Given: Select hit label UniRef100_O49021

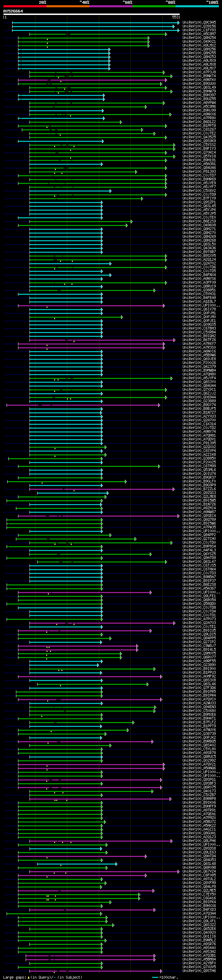Looking at the screenshot, I should point(199,41).
